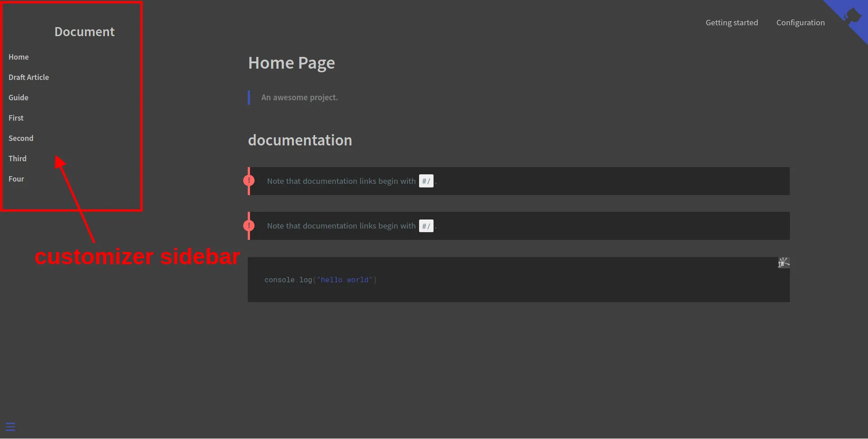Open the GitHub corner octocat icon
868x439 pixels.
coord(852,16)
